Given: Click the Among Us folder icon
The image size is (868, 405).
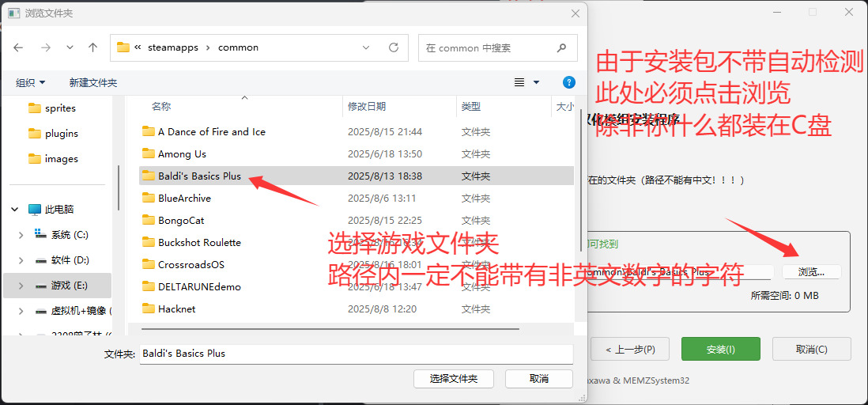Looking at the screenshot, I should 149,153.
